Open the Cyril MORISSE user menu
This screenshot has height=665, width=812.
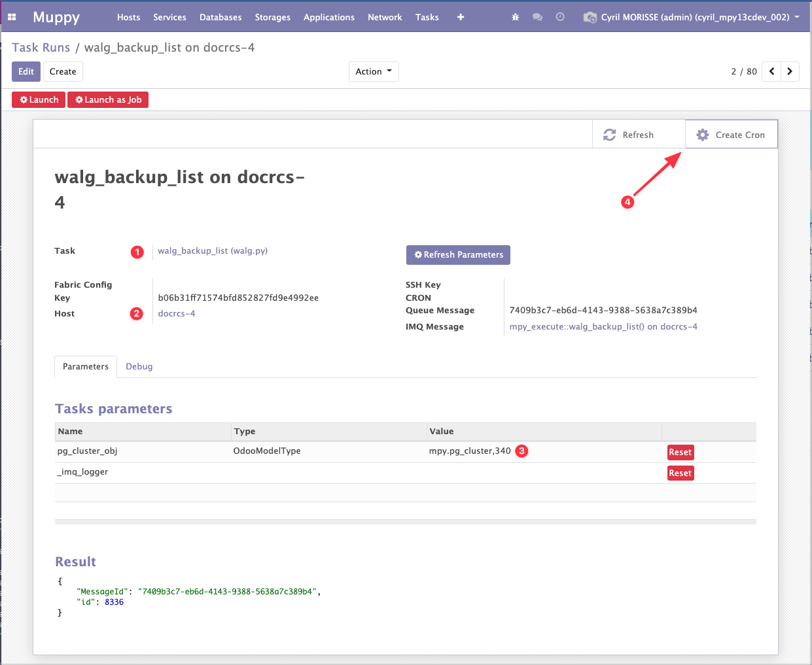pos(694,17)
